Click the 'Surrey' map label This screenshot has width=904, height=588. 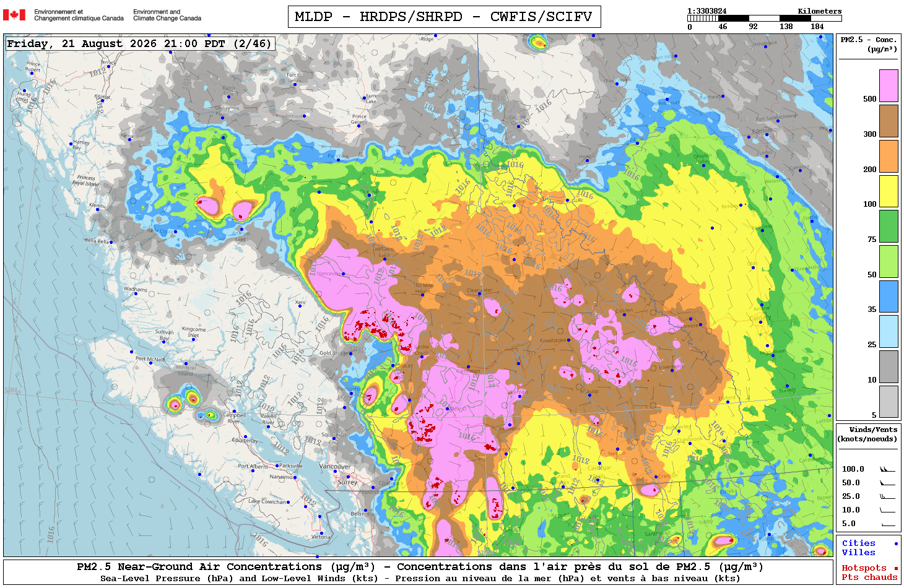pyautogui.click(x=347, y=482)
